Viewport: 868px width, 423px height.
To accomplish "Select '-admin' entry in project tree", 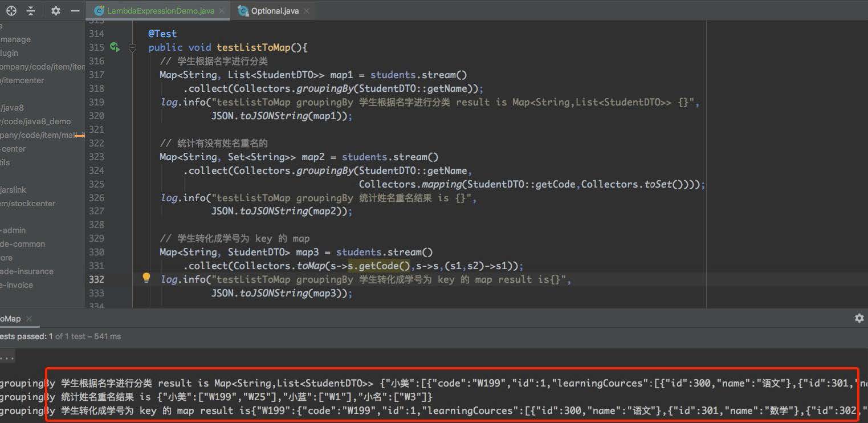I will (x=13, y=230).
